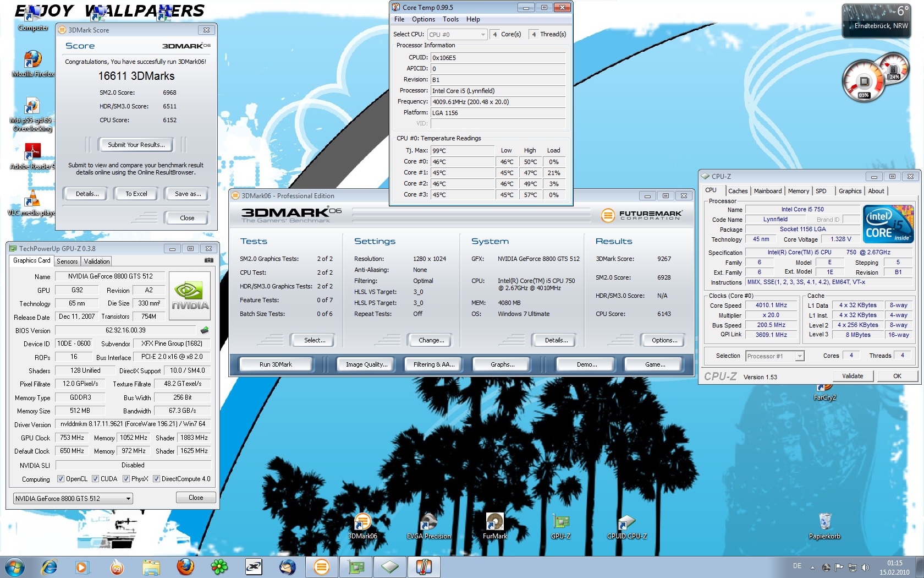Viewport: 924px width, 578px height.
Task: Toggle the DirectCompute 4.0 checkbox
Action: point(156,479)
